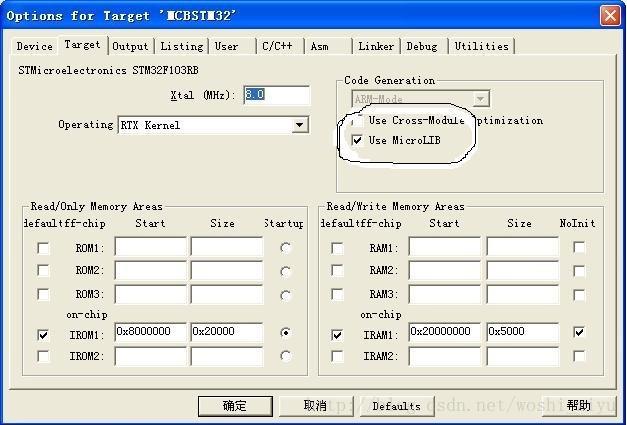
Task: Click the ROM3 Size field
Action: 227,294
